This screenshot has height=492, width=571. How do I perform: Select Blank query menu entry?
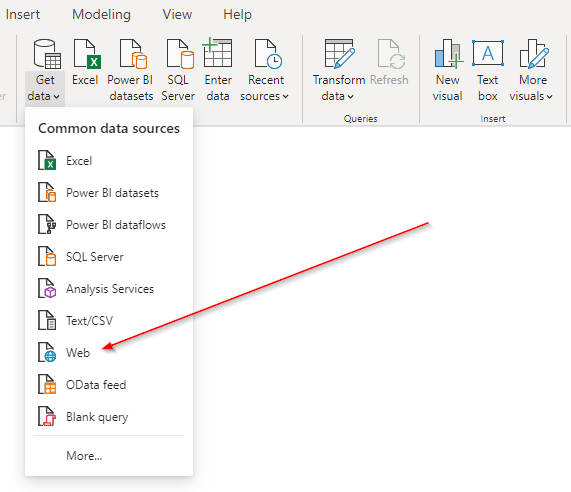(x=109, y=417)
